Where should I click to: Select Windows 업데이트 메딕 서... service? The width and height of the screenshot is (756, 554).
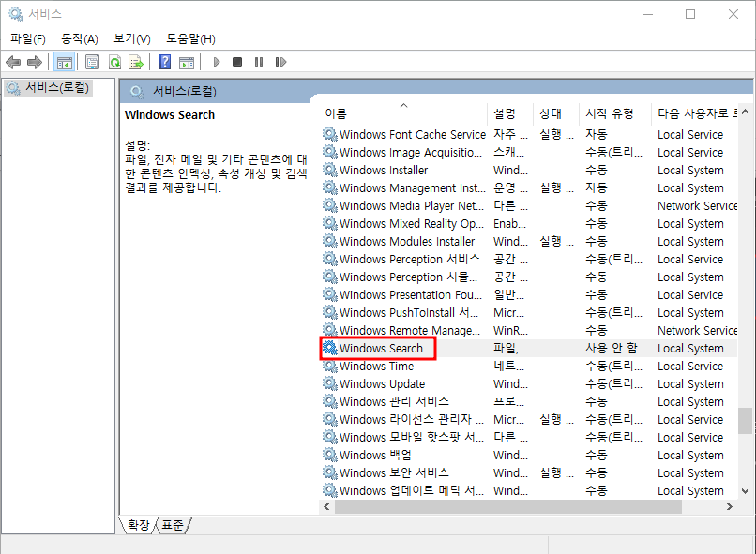411,490
